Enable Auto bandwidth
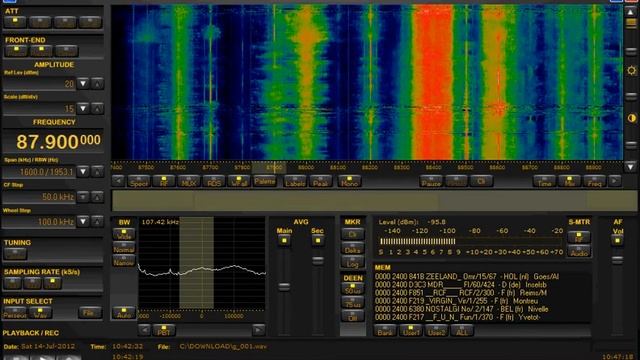640x360 pixels. click(x=124, y=313)
